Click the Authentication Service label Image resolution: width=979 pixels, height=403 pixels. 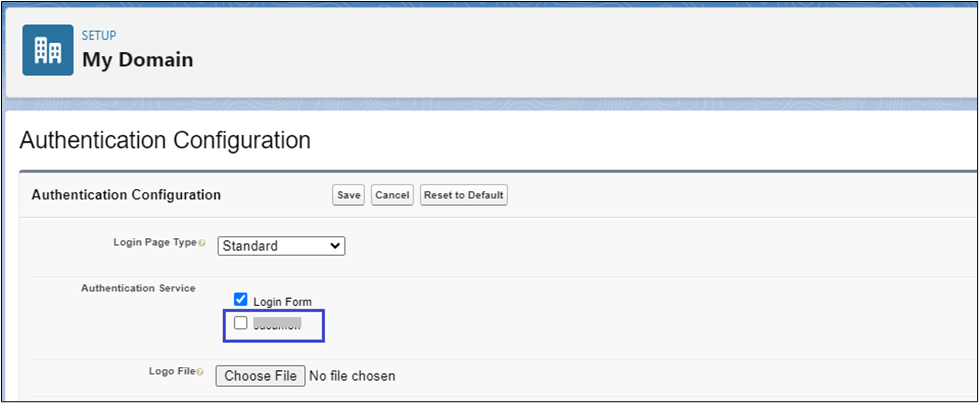(x=138, y=288)
